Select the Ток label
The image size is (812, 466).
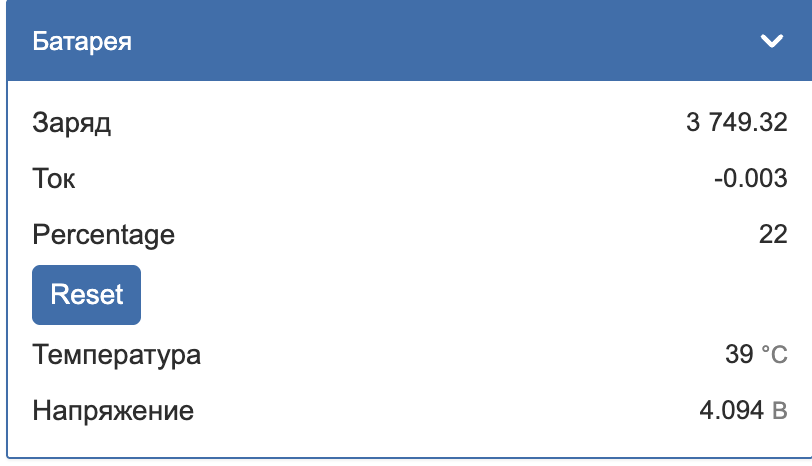click(x=54, y=180)
